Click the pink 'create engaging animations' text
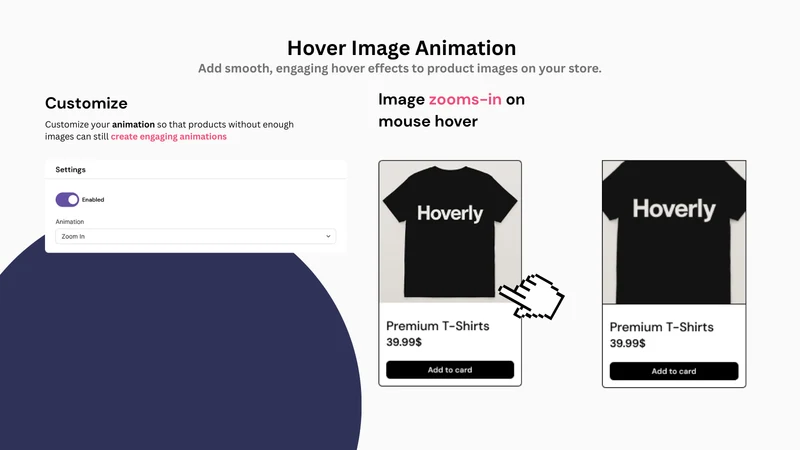Image resolution: width=800 pixels, height=450 pixels. coord(168,137)
